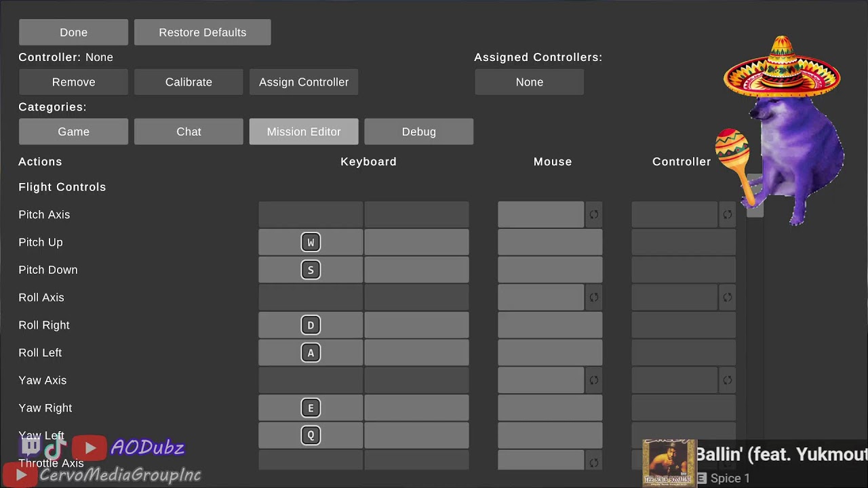Click Restore Defaults button
868x488 pixels.
coord(203,33)
